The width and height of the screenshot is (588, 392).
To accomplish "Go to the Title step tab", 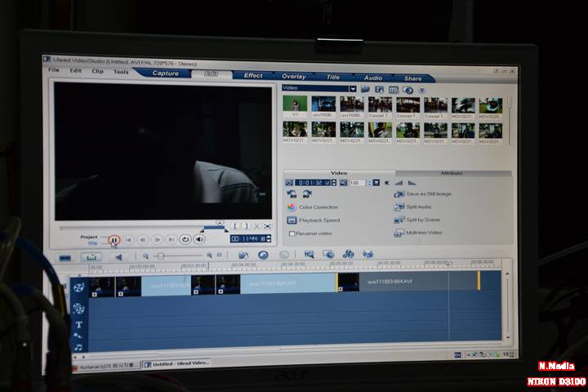I will click(x=333, y=77).
